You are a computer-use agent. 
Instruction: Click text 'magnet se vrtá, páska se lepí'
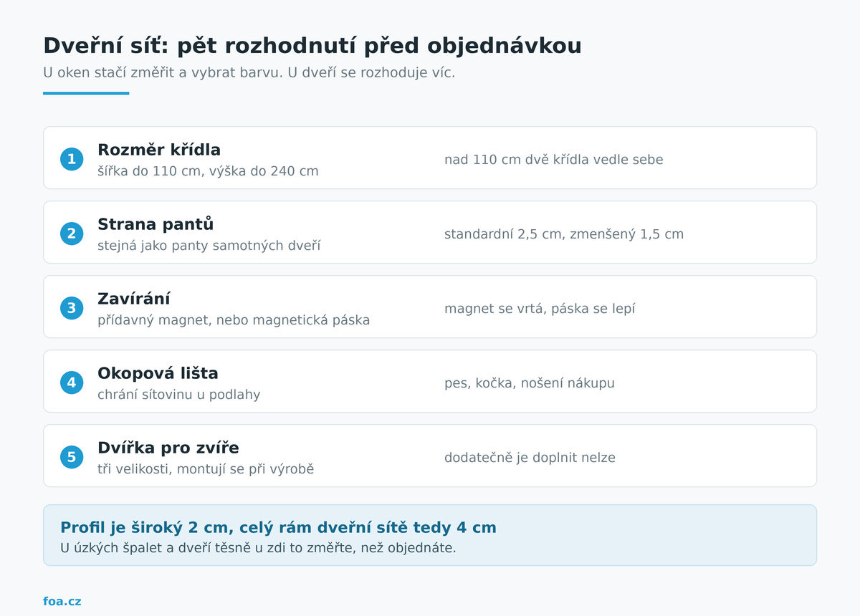(x=540, y=309)
